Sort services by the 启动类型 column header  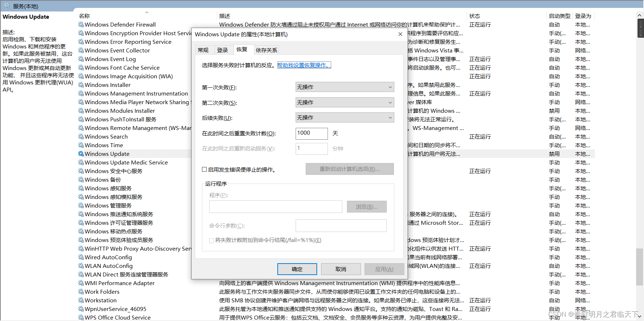point(559,16)
